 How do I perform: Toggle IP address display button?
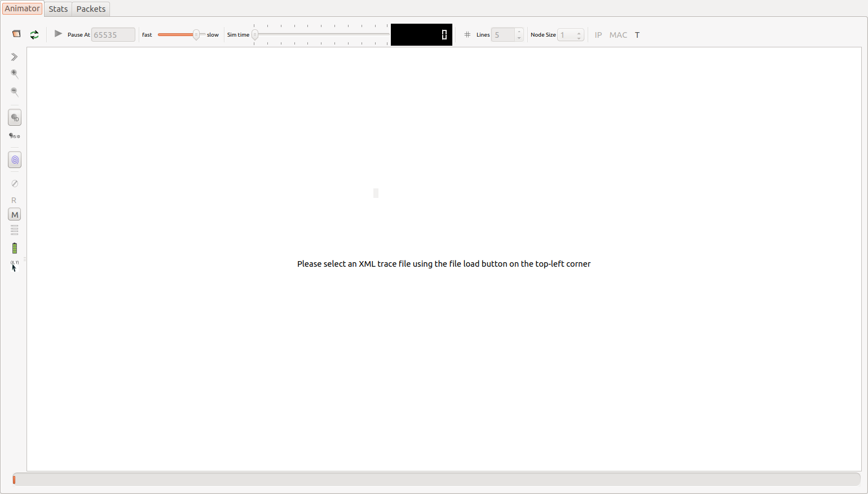coord(598,35)
